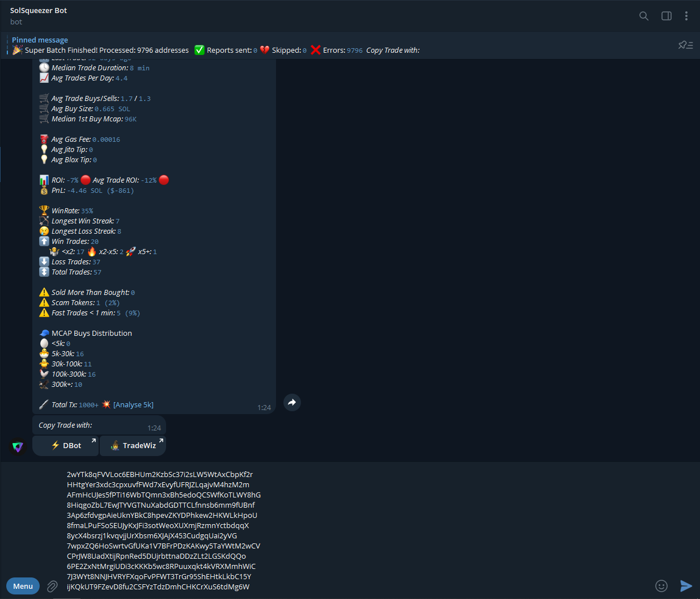
Task: Click the 'Total Tx' 1000+ value
Action: pyautogui.click(x=88, y=405)
